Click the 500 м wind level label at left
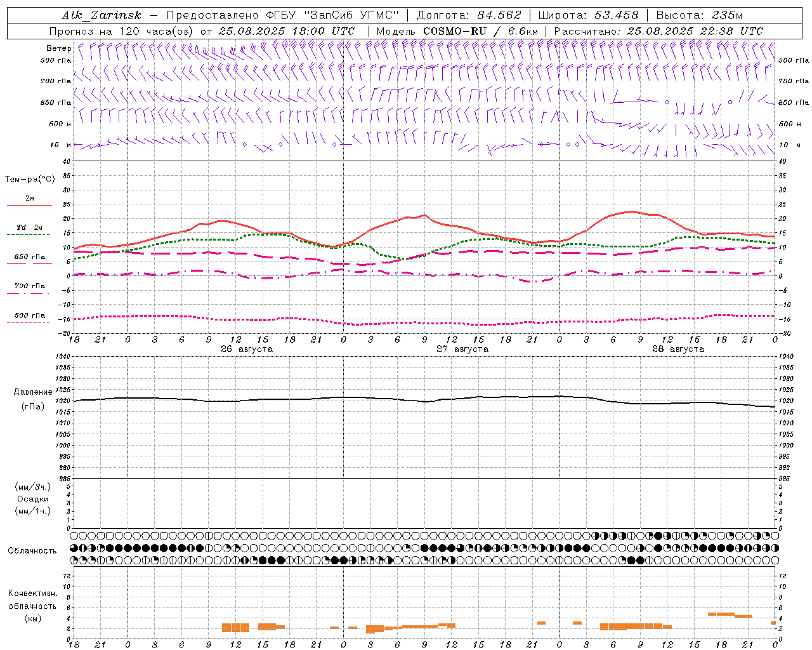Image resolution: width=812 pixels, height=650 pixels. [x=60, y=124]
